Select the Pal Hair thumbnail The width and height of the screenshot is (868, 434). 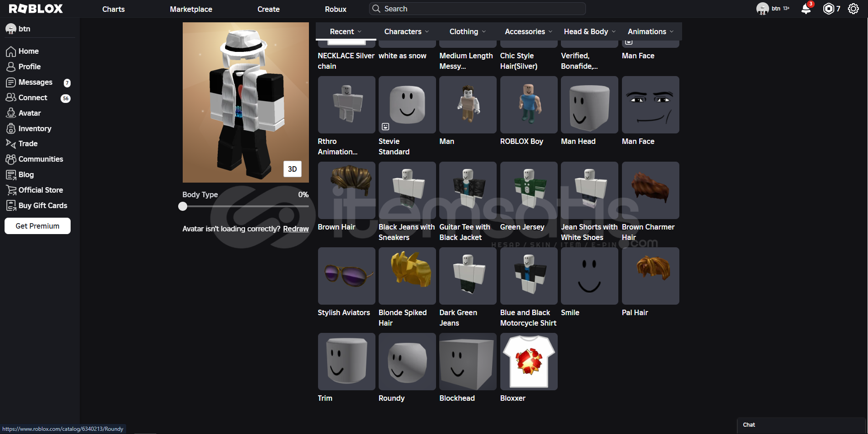(651, 276)
